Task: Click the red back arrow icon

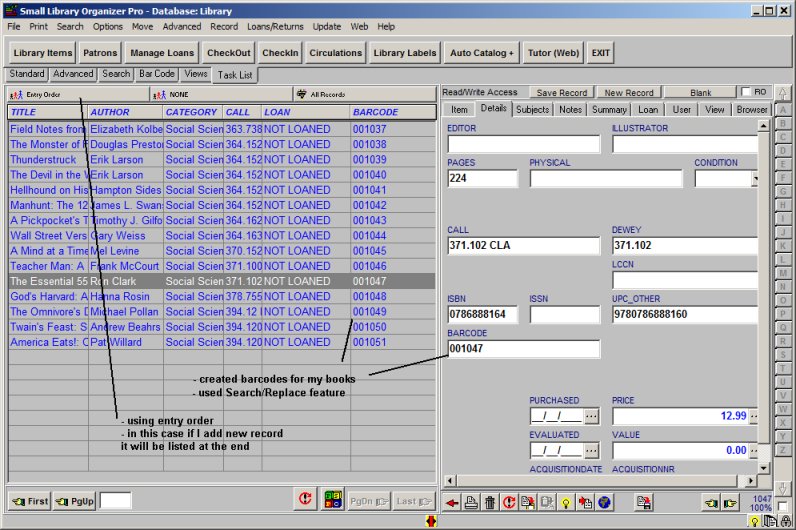Action: click(452, 503)
